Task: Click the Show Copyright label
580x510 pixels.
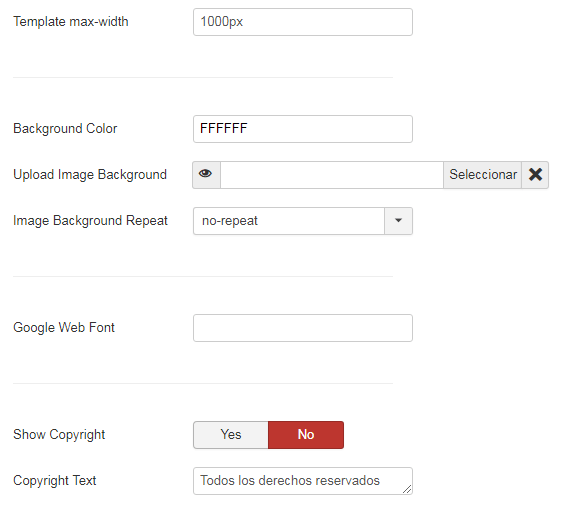Action: point(59,434)
